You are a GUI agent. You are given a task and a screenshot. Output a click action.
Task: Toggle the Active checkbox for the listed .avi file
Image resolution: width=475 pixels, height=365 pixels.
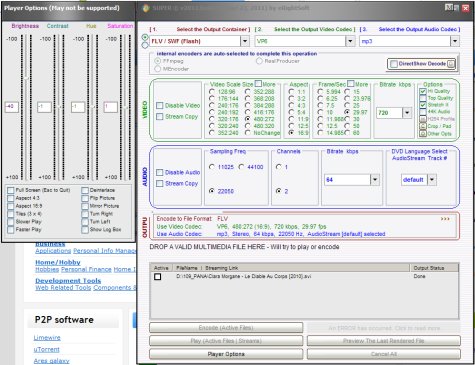158,277
